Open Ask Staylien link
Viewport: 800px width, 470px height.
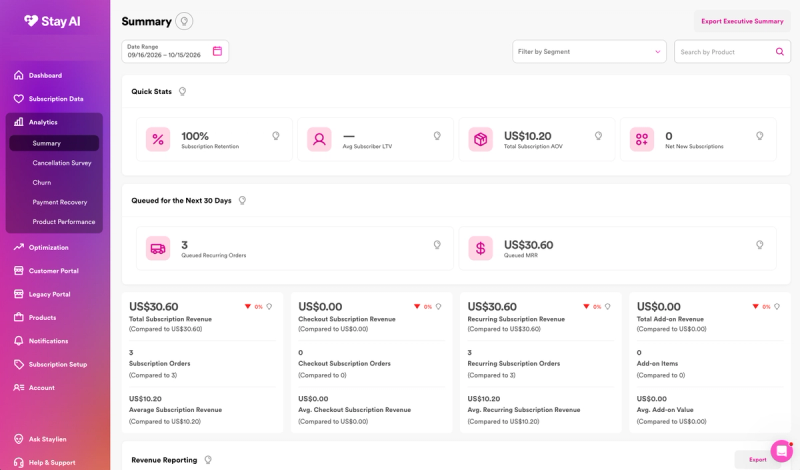47,439
